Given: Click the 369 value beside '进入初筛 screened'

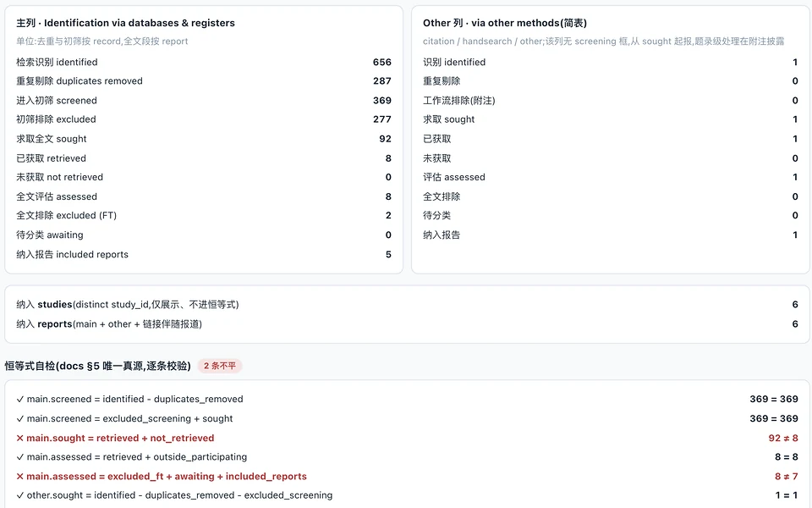Looking at the screenshot, I should coord(381,101).
